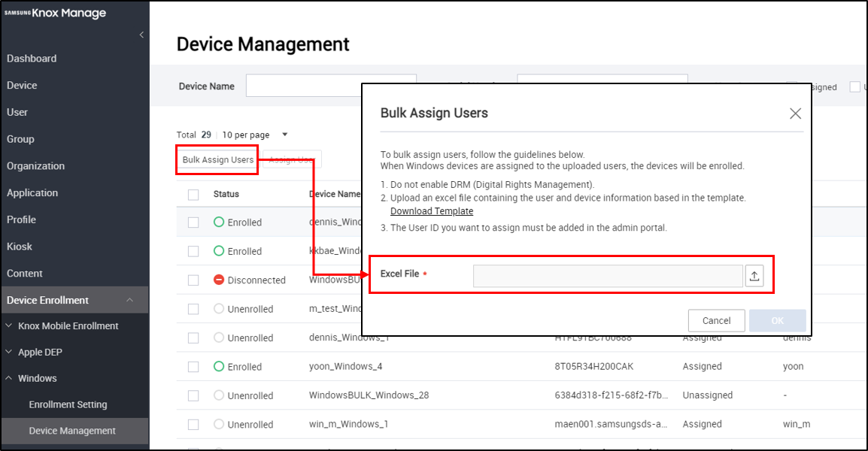Image resolution: width=868 pixels, height=451 pixels.
Task: Expand Apple DEP menu
Action: tap(34, 352)
